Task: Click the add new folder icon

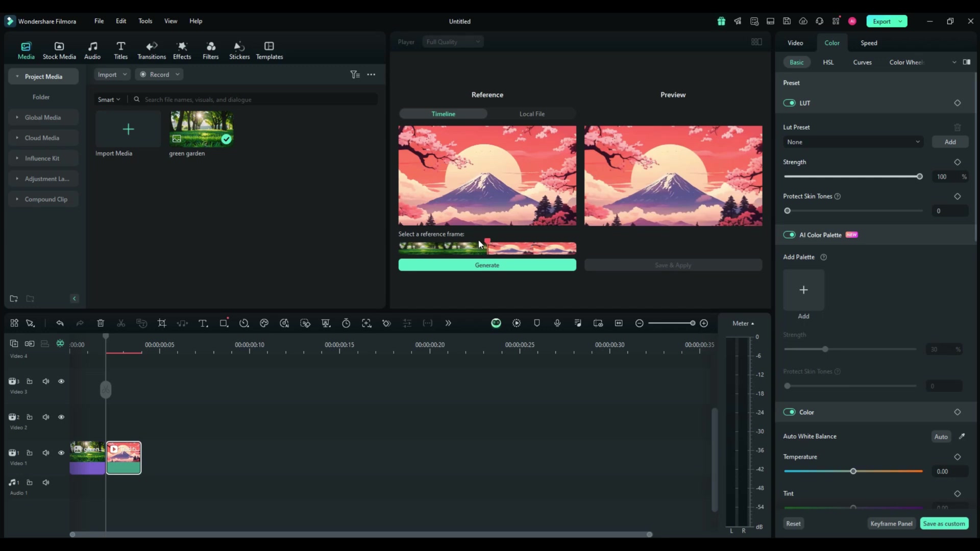Action: [x=14, y=298]
